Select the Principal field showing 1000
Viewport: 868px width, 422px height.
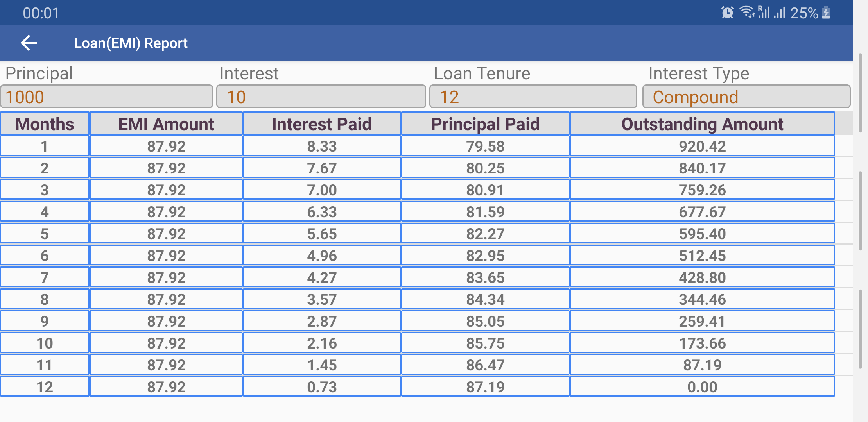coord(106,97)
